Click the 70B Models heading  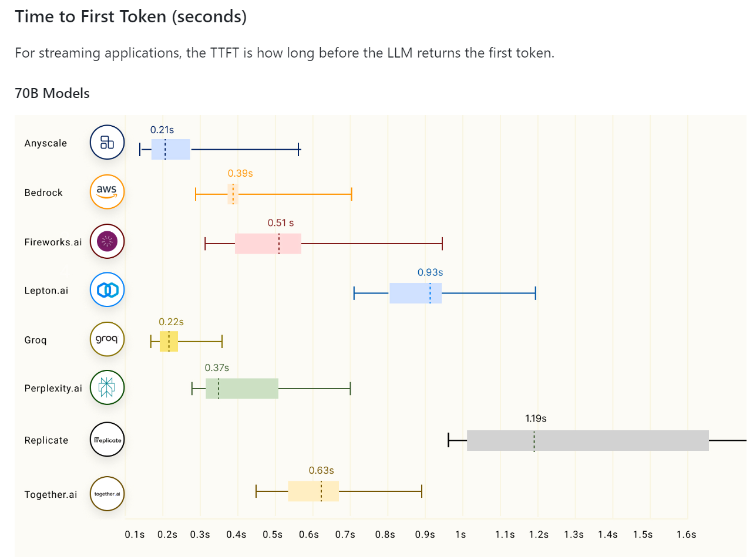pos(52,93)
